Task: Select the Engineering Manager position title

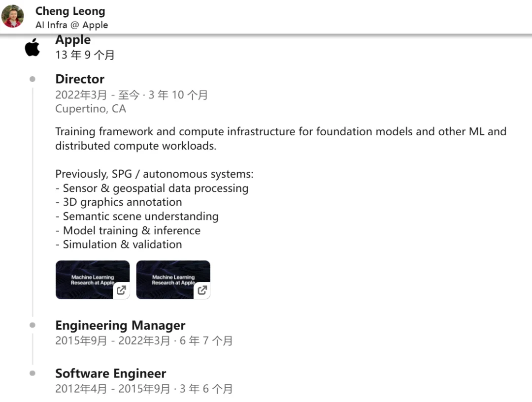Action: click(120, 325)
